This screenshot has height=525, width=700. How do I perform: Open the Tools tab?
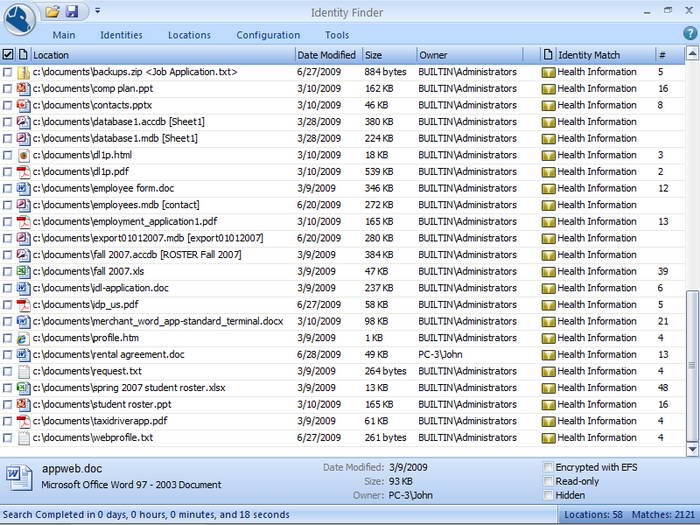point(337,35)
